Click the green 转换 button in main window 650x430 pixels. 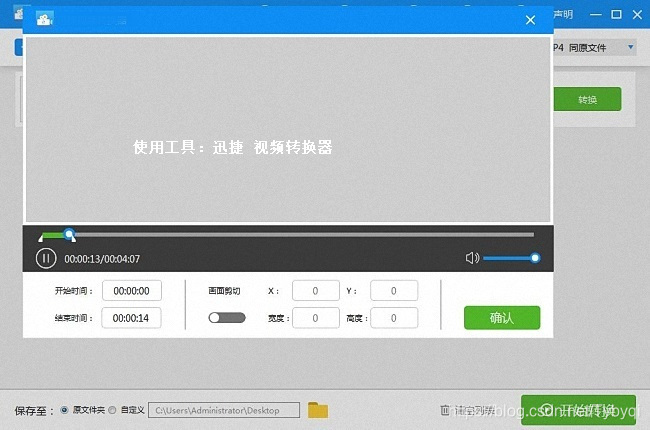click(x=587, y=99)
